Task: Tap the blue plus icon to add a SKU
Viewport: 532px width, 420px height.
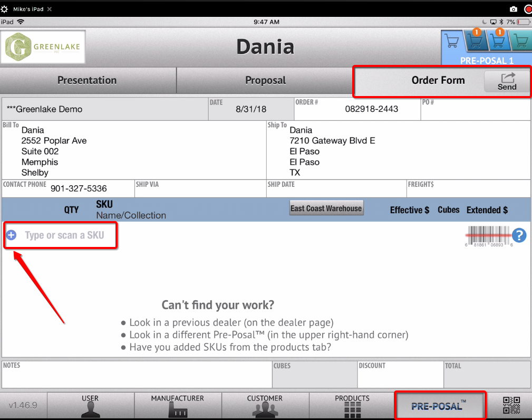Action: point(11,235)
